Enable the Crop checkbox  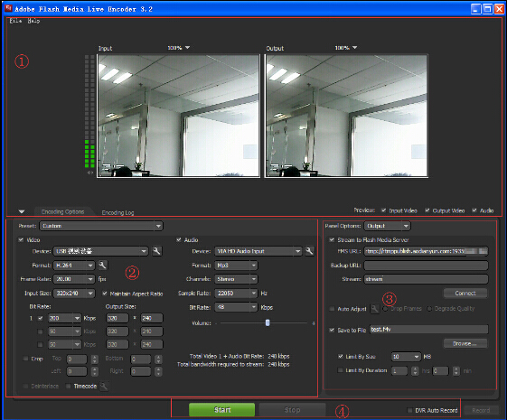(25, 359)
